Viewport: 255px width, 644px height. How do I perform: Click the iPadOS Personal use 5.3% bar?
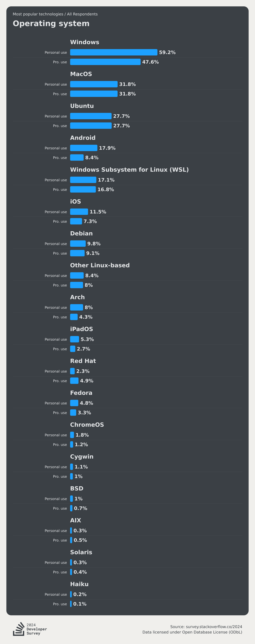coord(74,339)
